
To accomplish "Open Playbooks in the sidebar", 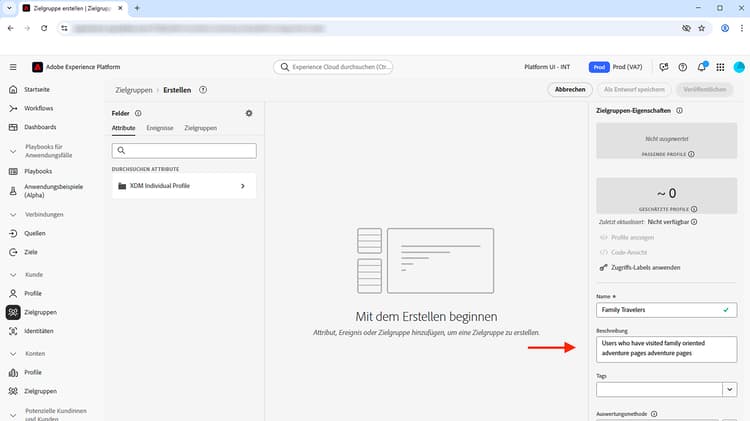I will click(x=38, y=171).
